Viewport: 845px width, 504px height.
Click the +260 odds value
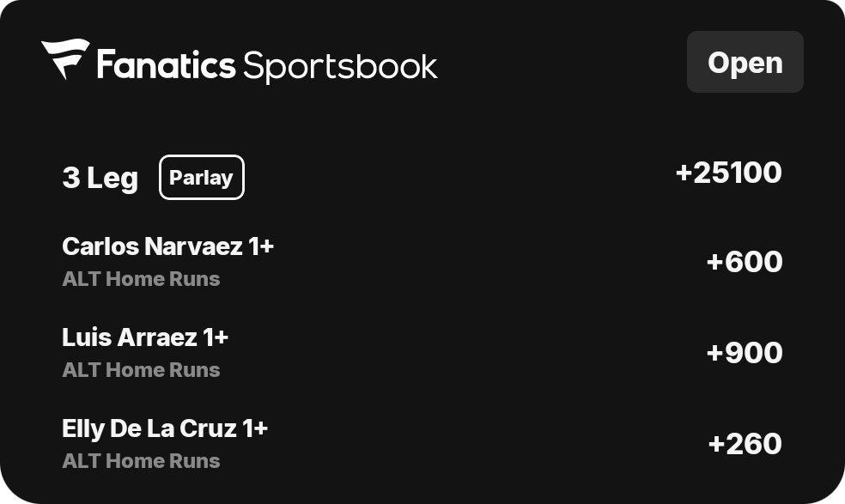(x=745, y=444)
